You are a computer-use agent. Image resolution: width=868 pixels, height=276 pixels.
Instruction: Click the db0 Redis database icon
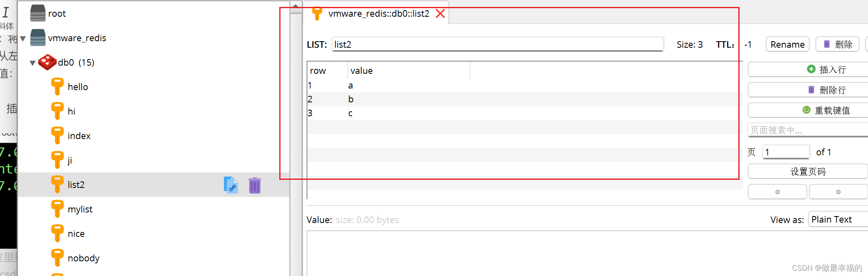point(47,62)
